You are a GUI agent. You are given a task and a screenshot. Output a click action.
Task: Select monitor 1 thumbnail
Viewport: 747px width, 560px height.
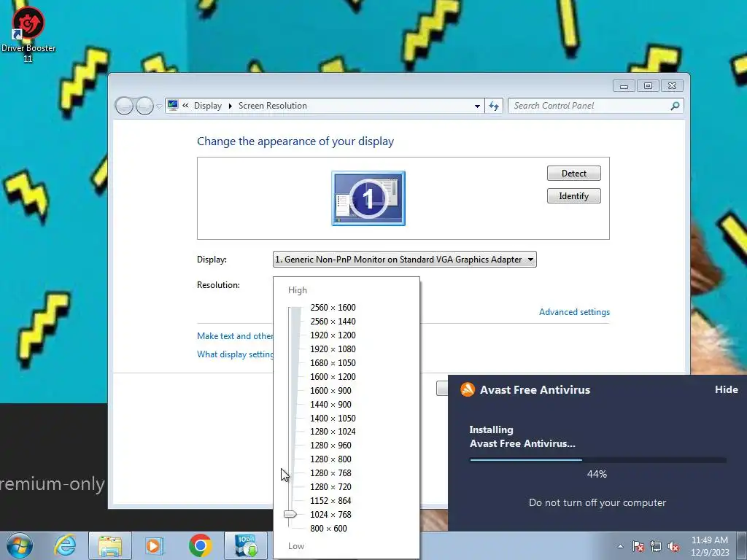(368, 198)
